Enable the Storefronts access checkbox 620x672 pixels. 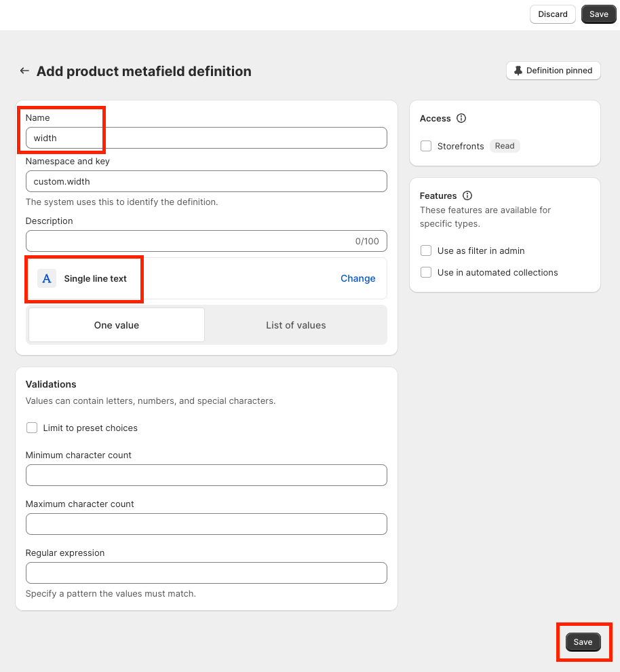coord(426,146)
